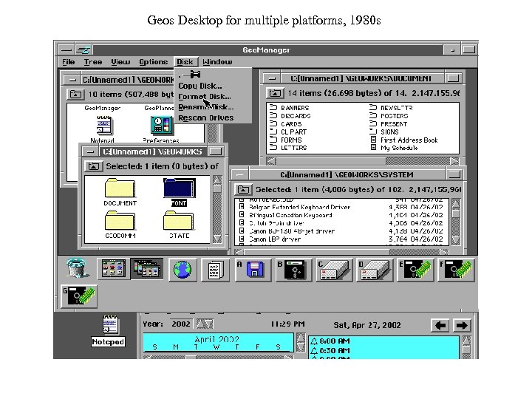Screen dimensions: 532x399
Task: Click up-directory icon in back GEOWORKS window
Action: 75,95
